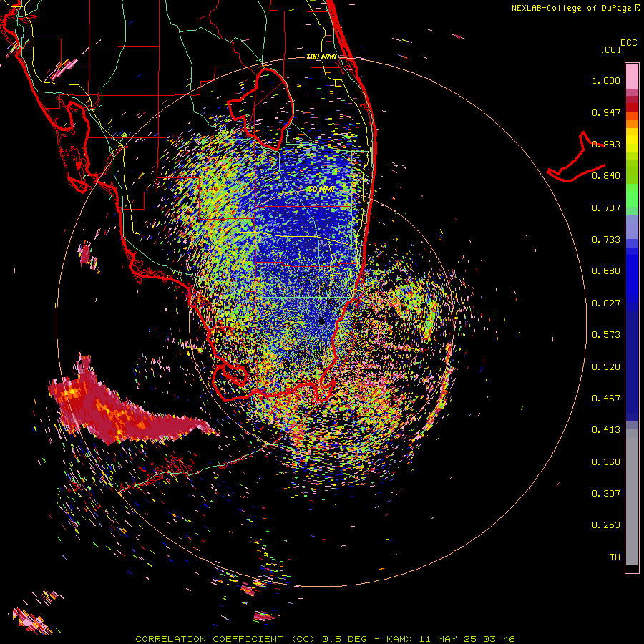The height and width of the screenshot is (644, 644).
Task: Select the 0.733 scale value
Action: (x=606, y=240)
